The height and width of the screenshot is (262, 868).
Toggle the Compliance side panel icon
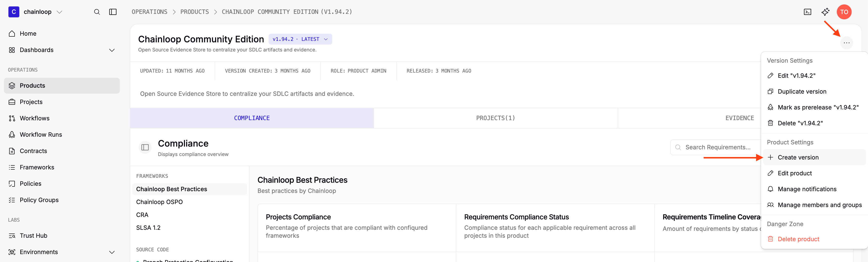point(145,147)
